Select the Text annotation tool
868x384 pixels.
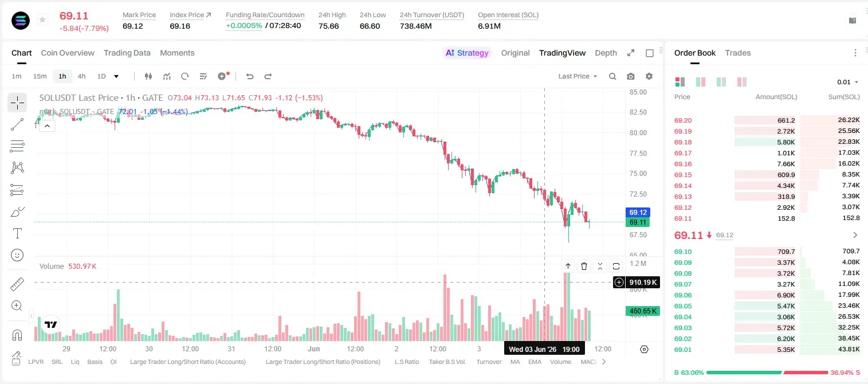pyautogui.click(x=17, y=233)
